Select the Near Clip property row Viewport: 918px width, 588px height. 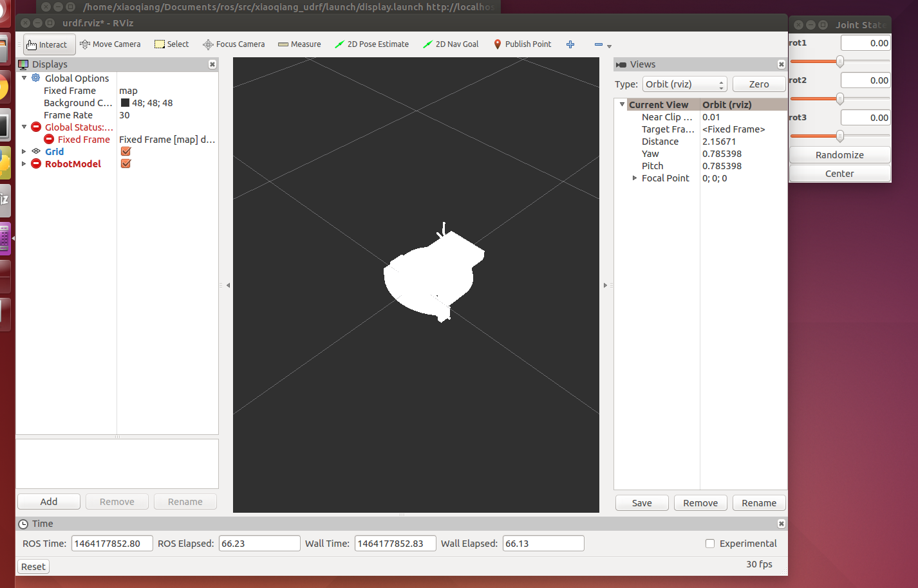pos(700,117)
